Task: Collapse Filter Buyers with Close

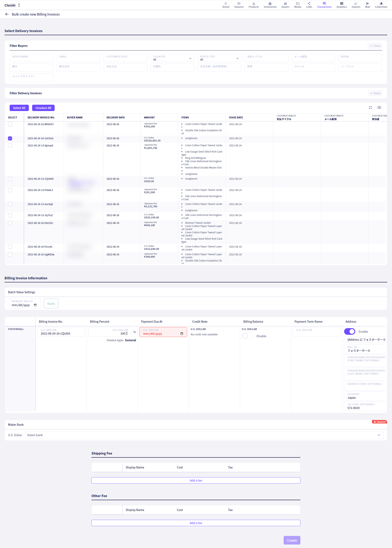Action: [375, 46]
